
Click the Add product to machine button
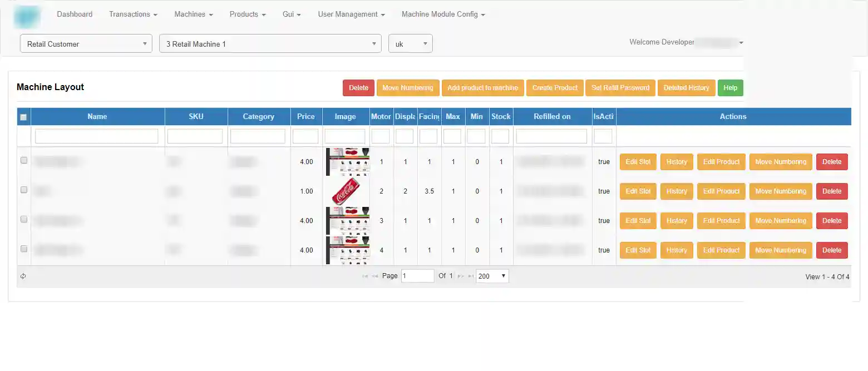[x=482, y=88]
